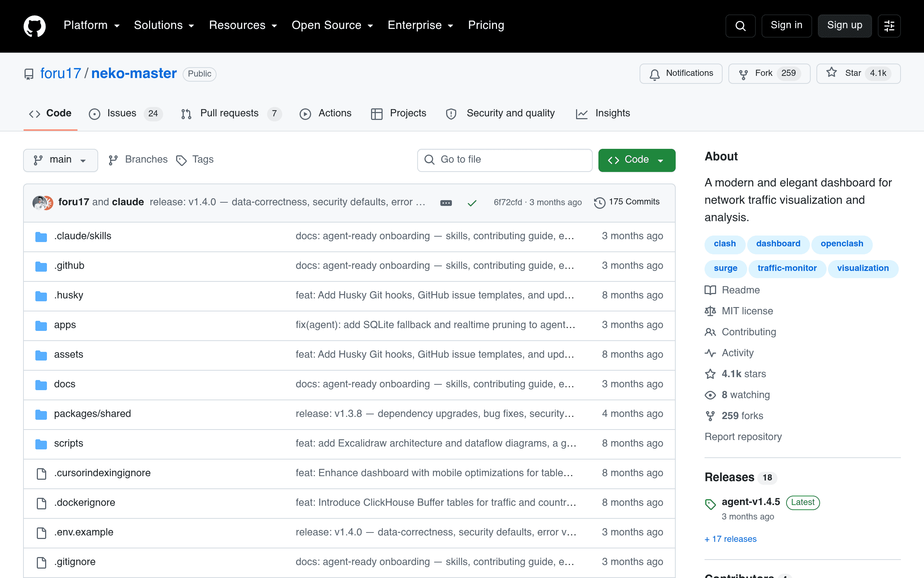Expand the Enterprise menu

click(x=420, y=25)
